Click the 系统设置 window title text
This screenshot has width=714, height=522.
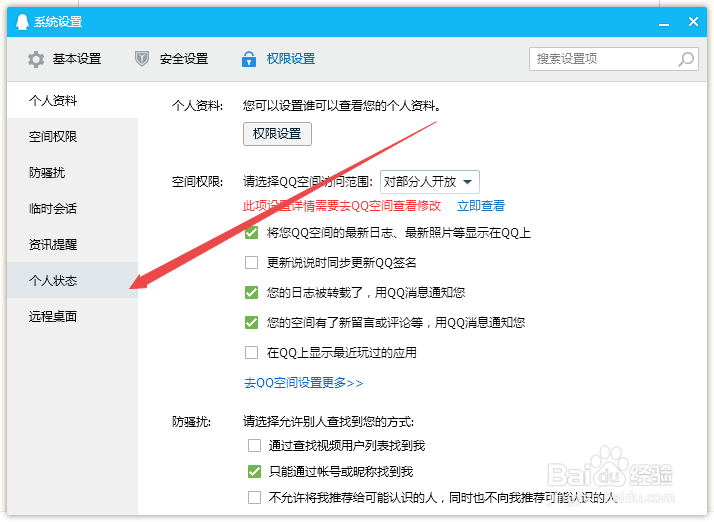tap(58, 21)
